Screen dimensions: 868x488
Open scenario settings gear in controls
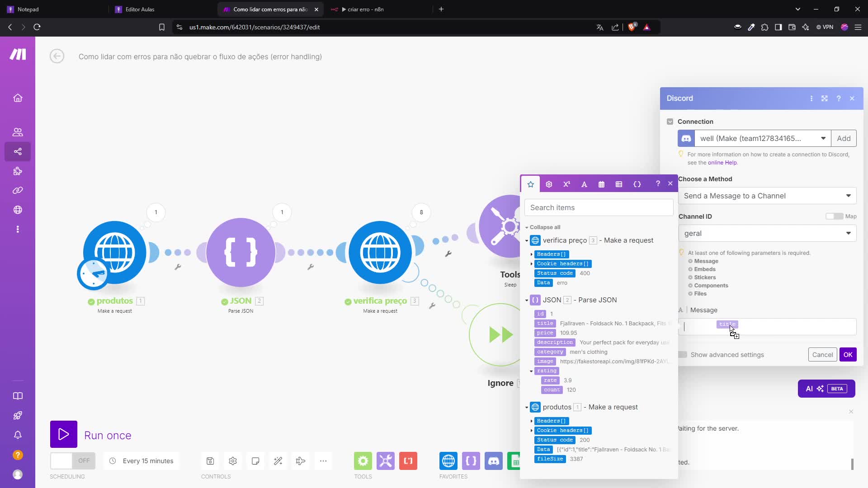click(233, 461)
